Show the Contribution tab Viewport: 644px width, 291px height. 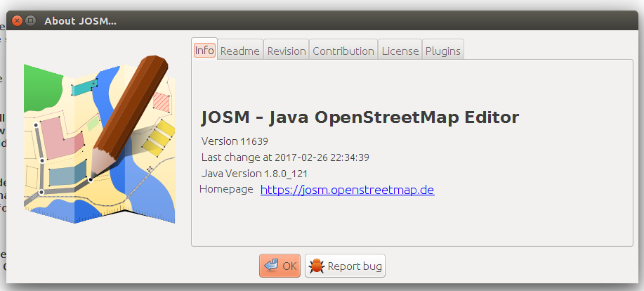343,51
